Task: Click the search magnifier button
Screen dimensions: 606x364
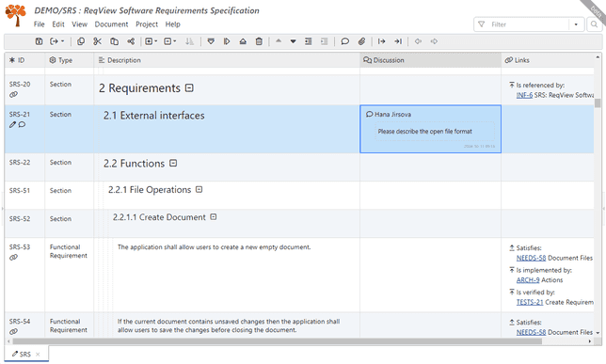Action: [594, 24]
